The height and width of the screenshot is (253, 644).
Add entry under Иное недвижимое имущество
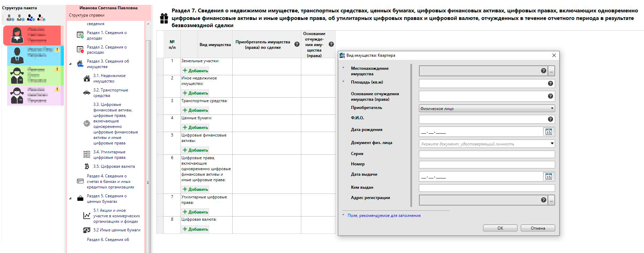195,93
